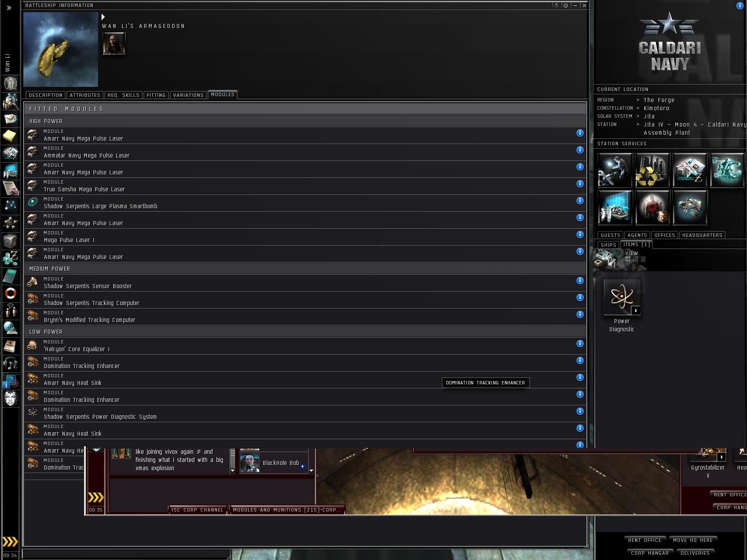Switch item view to list mode
This screenshot has width=747, height=560.
point(643,260)
